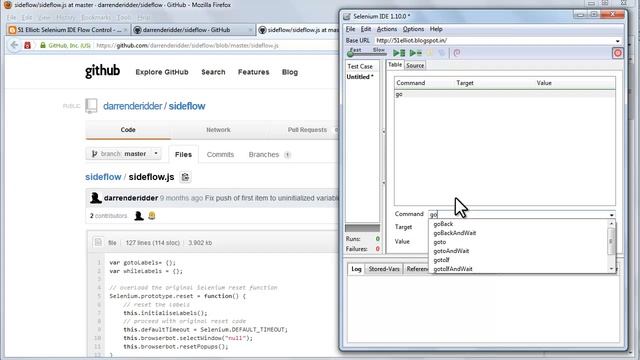This screenshot has height=360, width=640.
Task: Open Explore GitHub link
Action: click(x=162, y=72)
